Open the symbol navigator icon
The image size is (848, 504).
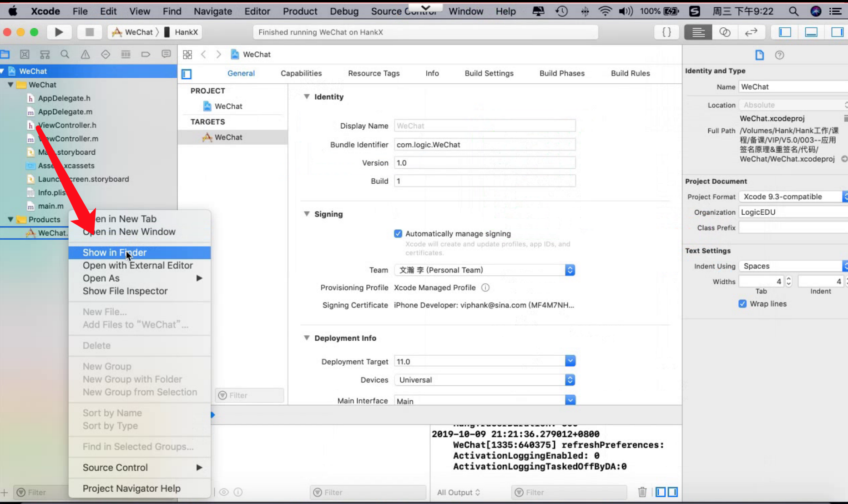tap(45, 55)
